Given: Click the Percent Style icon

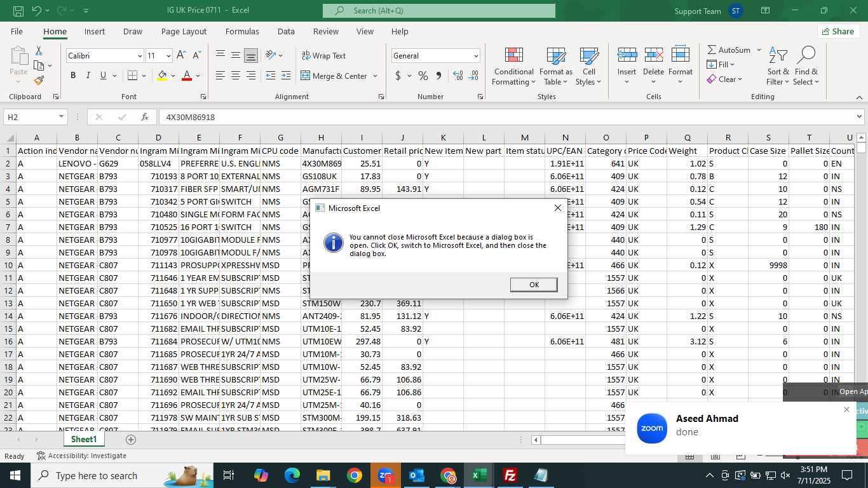Looking at the screenshot, I should pos(423,76).
